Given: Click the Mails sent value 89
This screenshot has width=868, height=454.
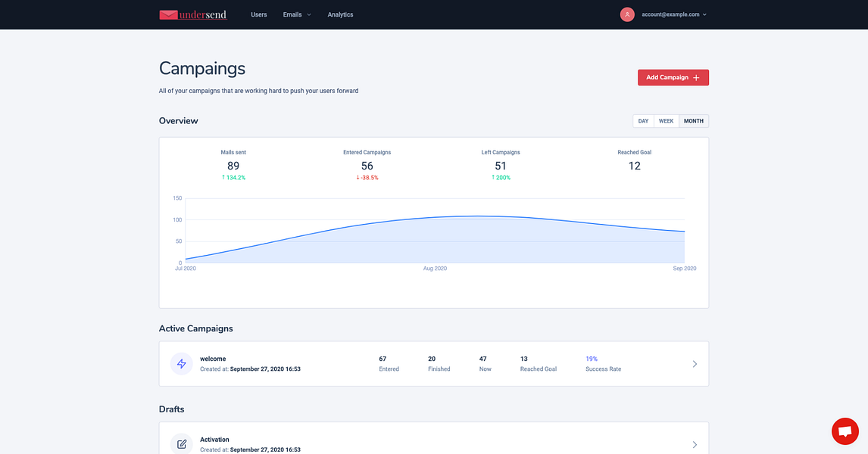Looking at the screenshot, I should pos(233,166).
